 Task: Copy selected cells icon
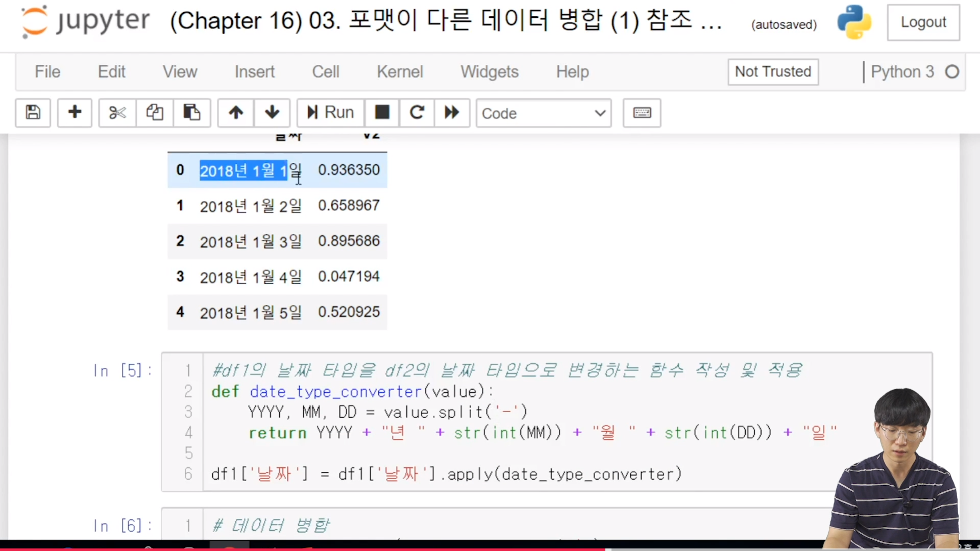click(x=155, y=112)
